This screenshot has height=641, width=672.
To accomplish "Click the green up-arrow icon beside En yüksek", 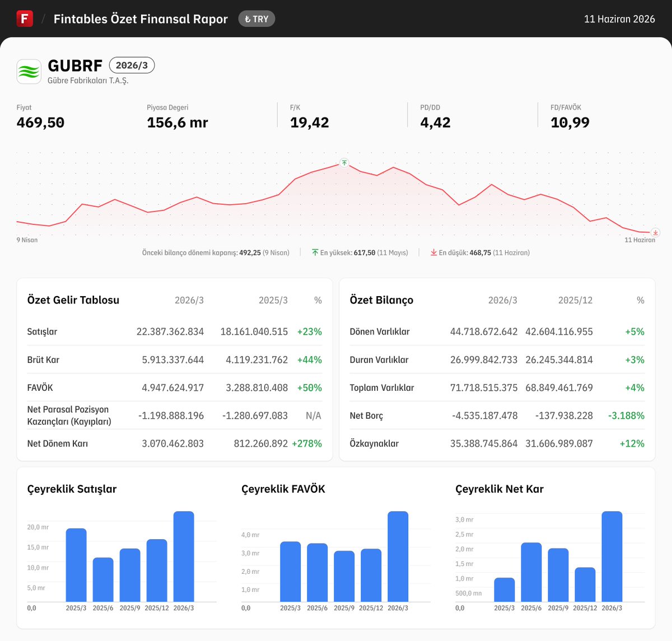I will click(315, 252).
